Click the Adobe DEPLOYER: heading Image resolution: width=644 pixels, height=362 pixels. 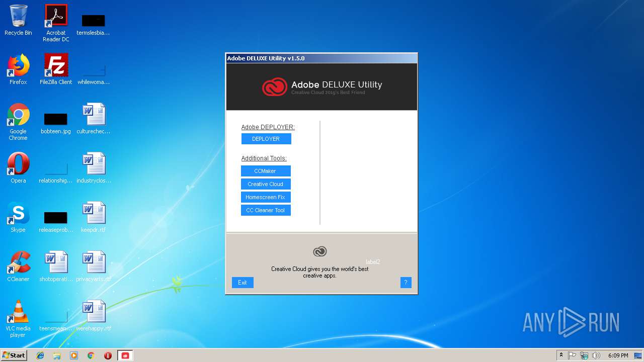point(268,127)
